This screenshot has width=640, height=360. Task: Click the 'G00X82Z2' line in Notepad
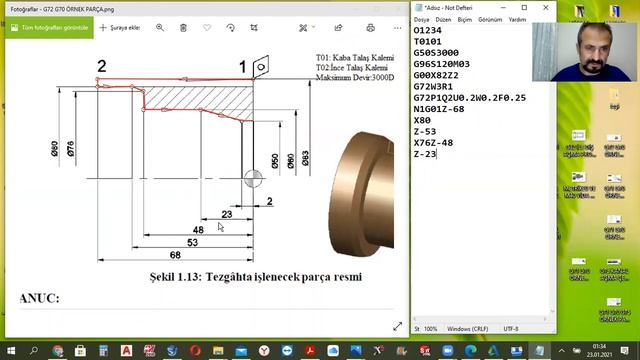pyautogui.click(x=436, y=76)
